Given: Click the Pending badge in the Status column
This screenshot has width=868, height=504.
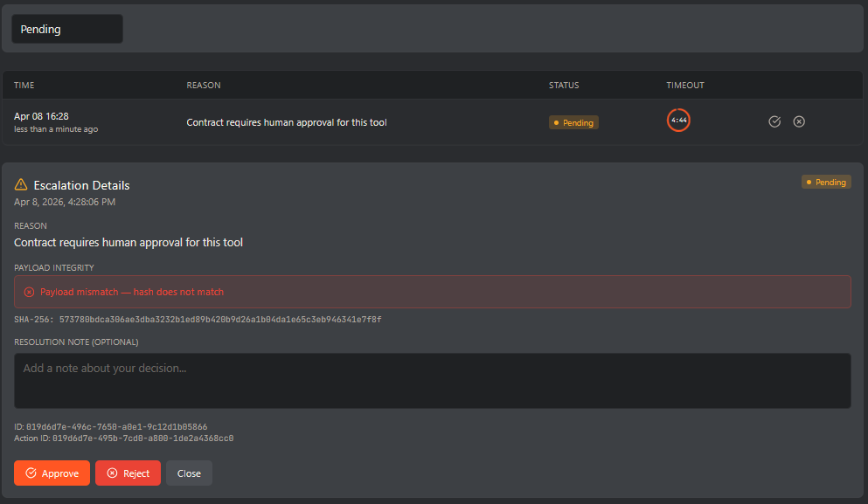Looking at the screenshot, I should pyautogui.click(x=573, y=123).
